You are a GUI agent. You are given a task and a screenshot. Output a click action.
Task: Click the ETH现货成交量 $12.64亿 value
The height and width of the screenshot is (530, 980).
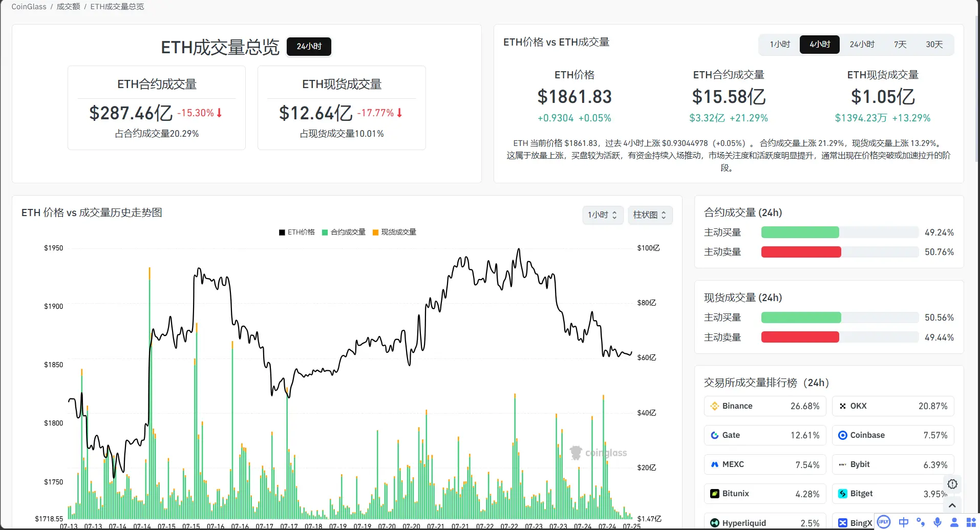(x=315, y=113)
